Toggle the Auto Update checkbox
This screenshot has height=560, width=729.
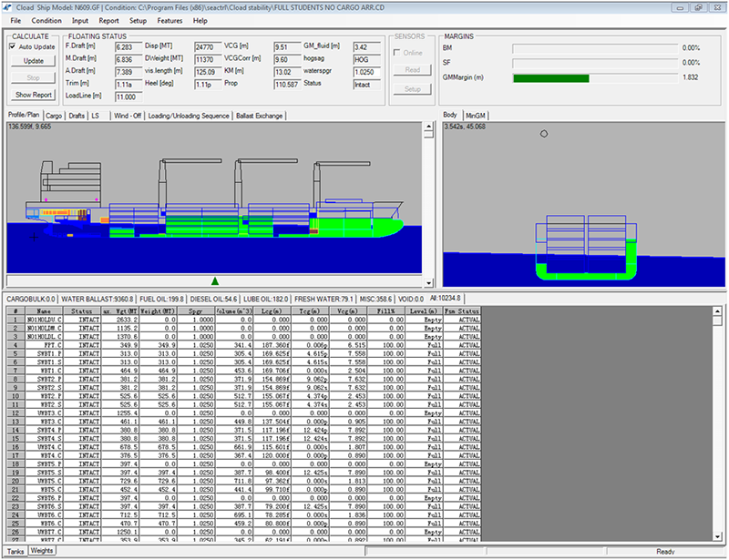[14, 46]
